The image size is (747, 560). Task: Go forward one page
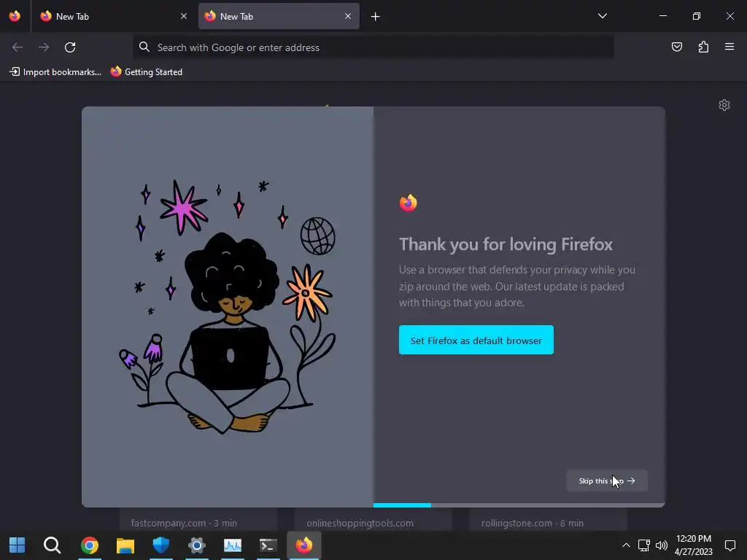click(44, 47)
